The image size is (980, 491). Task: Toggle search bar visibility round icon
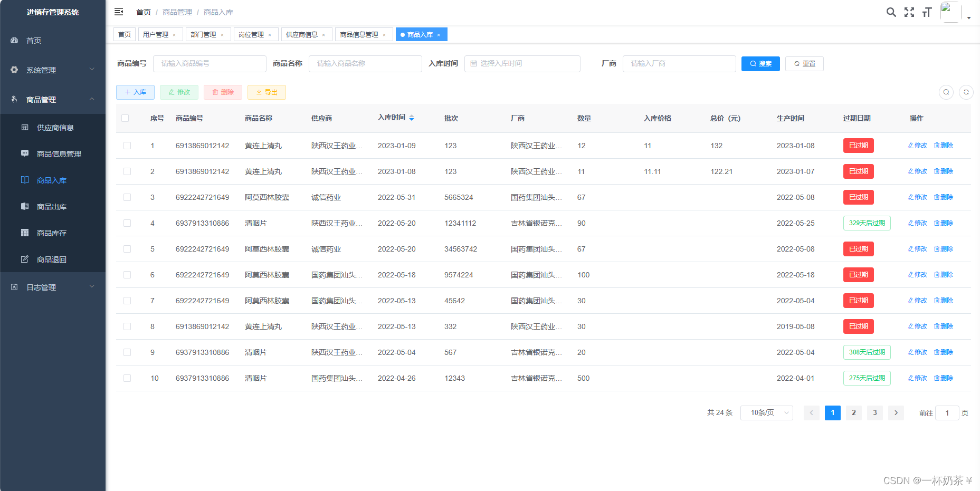[x=946, y=92]
